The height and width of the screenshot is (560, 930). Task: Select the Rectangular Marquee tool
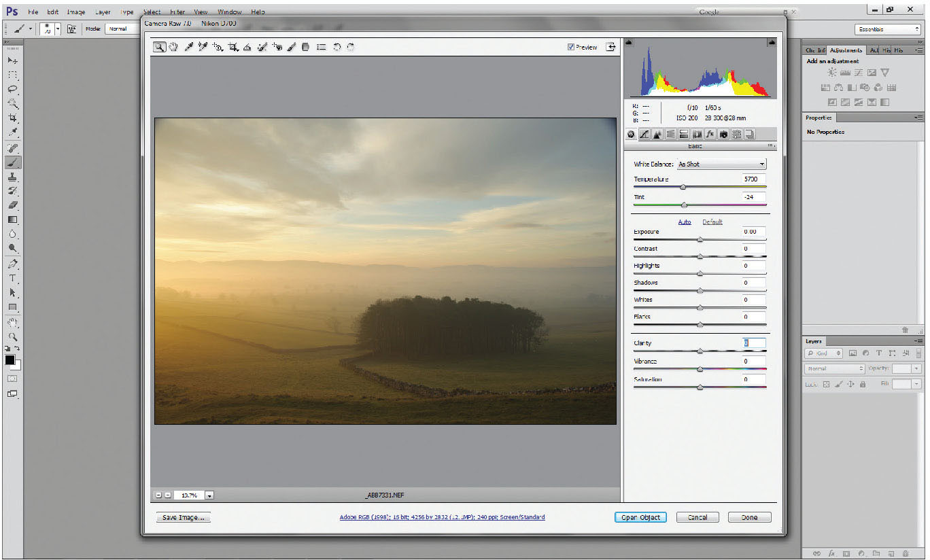tap(13, 75)
